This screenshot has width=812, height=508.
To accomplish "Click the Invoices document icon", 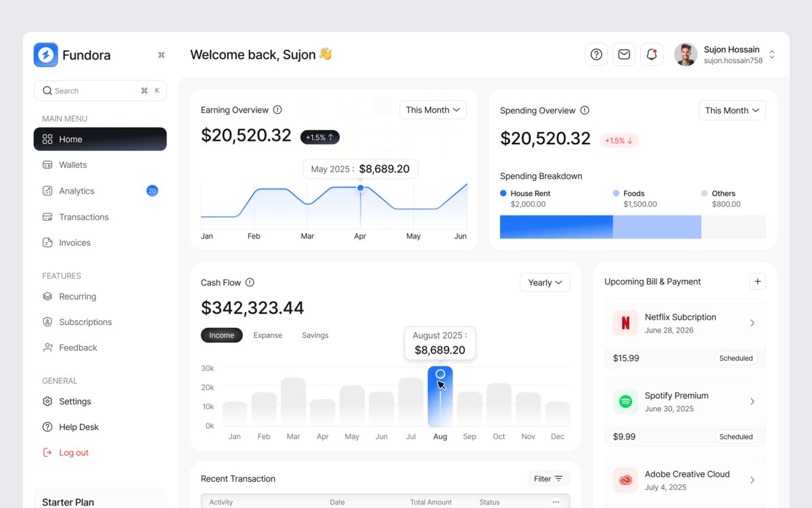I will pos(47,242).
